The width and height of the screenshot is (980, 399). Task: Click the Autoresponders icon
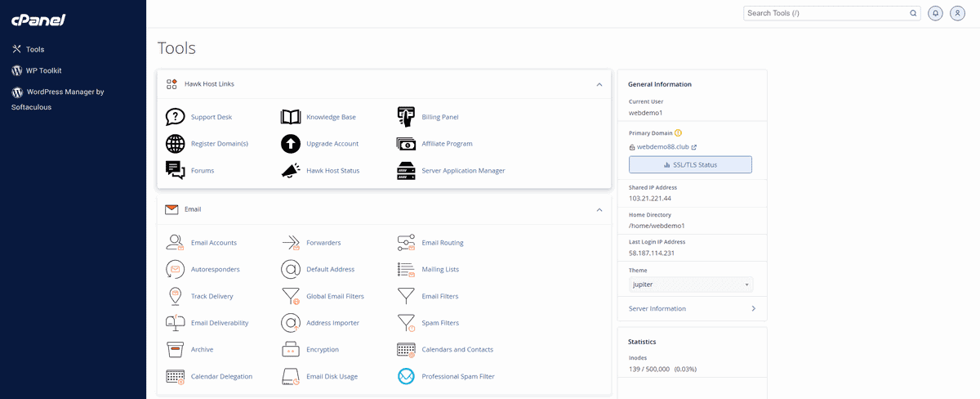(175, 269)
